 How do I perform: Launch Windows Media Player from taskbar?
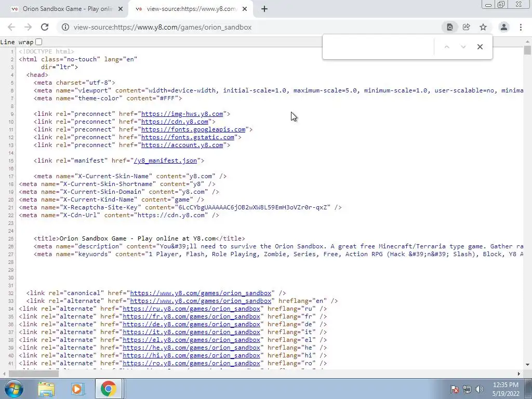pos(78,389)
